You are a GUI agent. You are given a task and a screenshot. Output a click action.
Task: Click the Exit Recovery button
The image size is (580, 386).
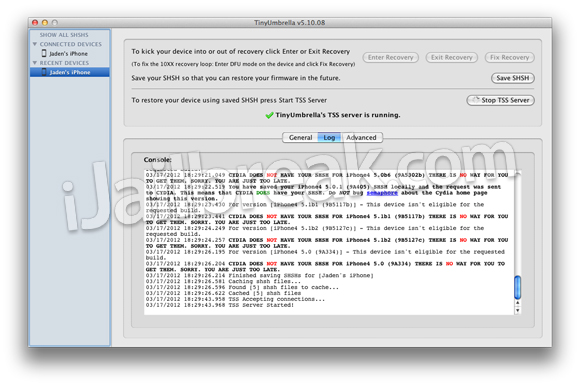(451, 57)
